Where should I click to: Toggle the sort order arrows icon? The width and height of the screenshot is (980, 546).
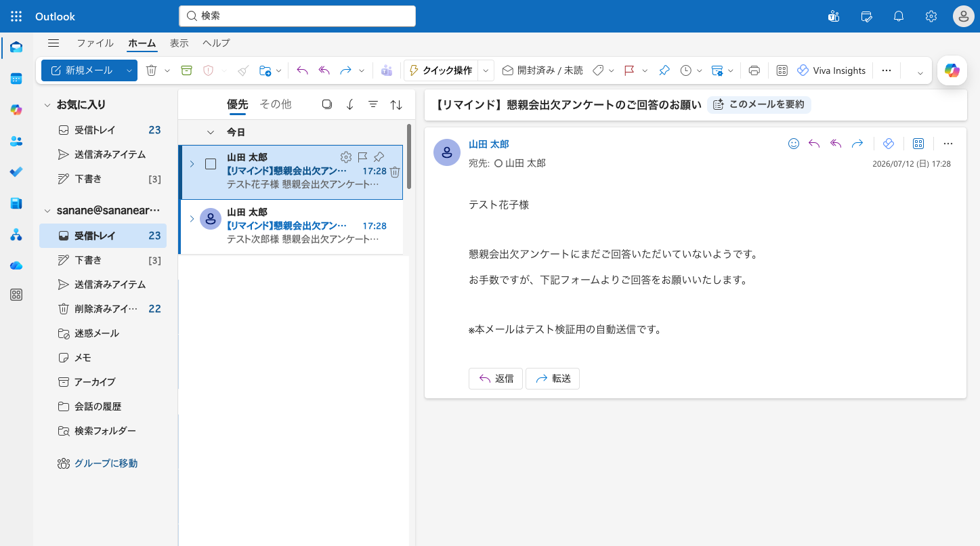point(396,104)
